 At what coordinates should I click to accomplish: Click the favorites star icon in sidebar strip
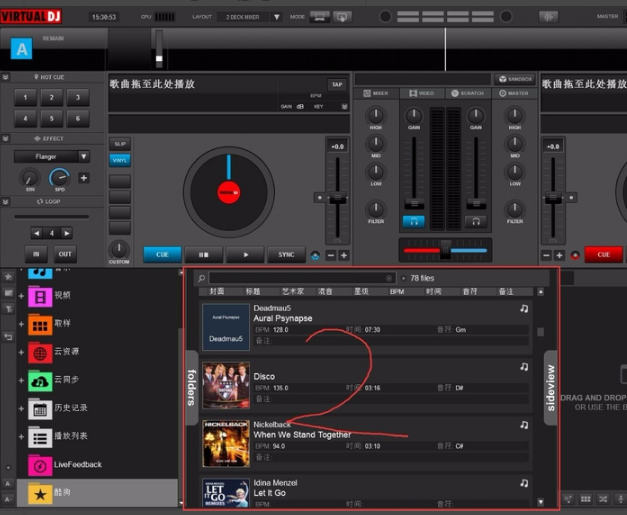[x=8, y=277]
